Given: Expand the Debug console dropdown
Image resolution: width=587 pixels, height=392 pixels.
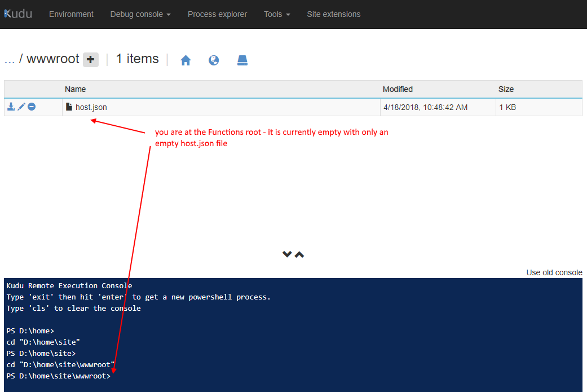Looking at the screenshot, I should pos(140,14).
